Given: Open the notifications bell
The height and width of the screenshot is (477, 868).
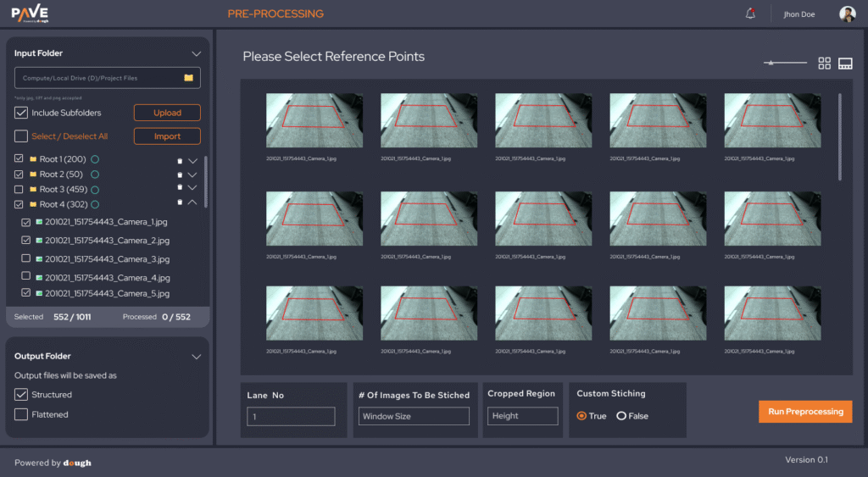Looking at the screenshot, I should [750, 14].
